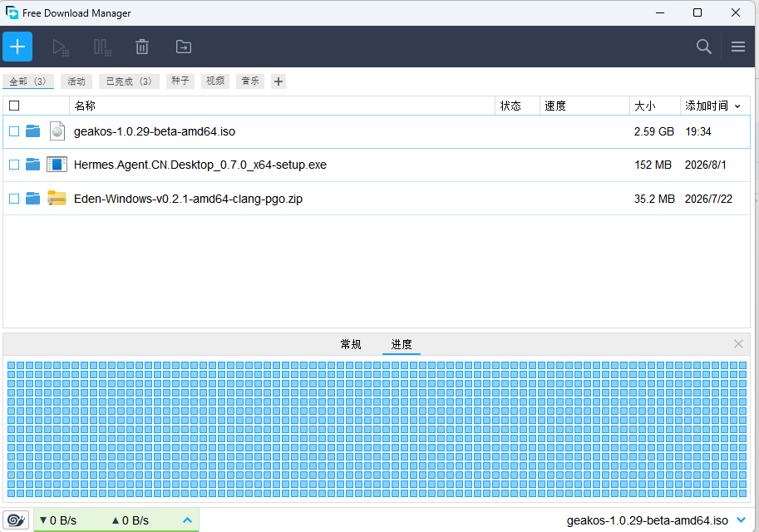Check the box for geakos-1.0.29-beta-amd64.iso
Screen dimensions: 759x532
click(14, 131)
